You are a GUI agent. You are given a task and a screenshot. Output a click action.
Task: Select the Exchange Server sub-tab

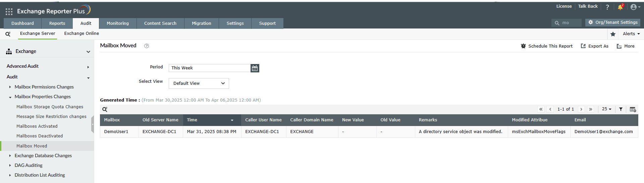38,34
